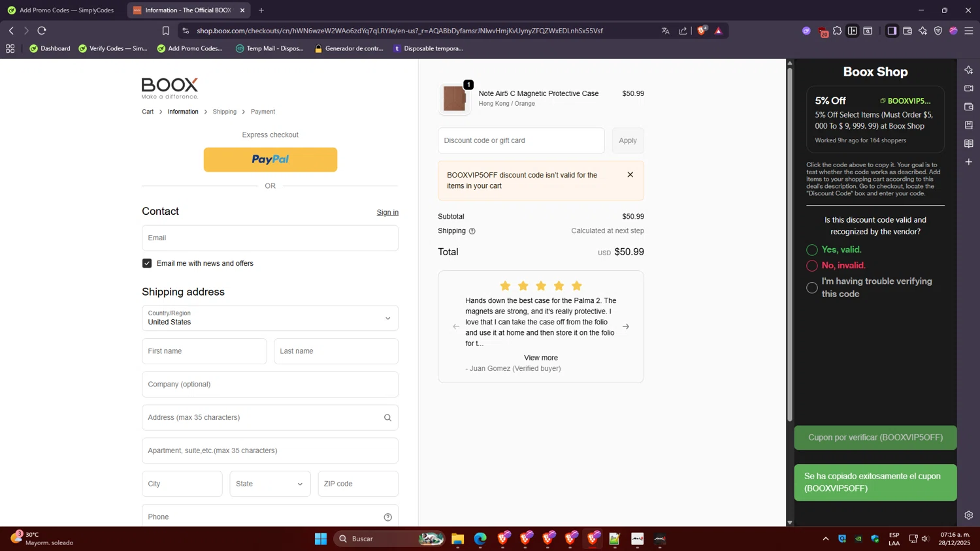Click the Note Air5 C case thumbnail
The image size is (980, 551).
coord(454,99)
